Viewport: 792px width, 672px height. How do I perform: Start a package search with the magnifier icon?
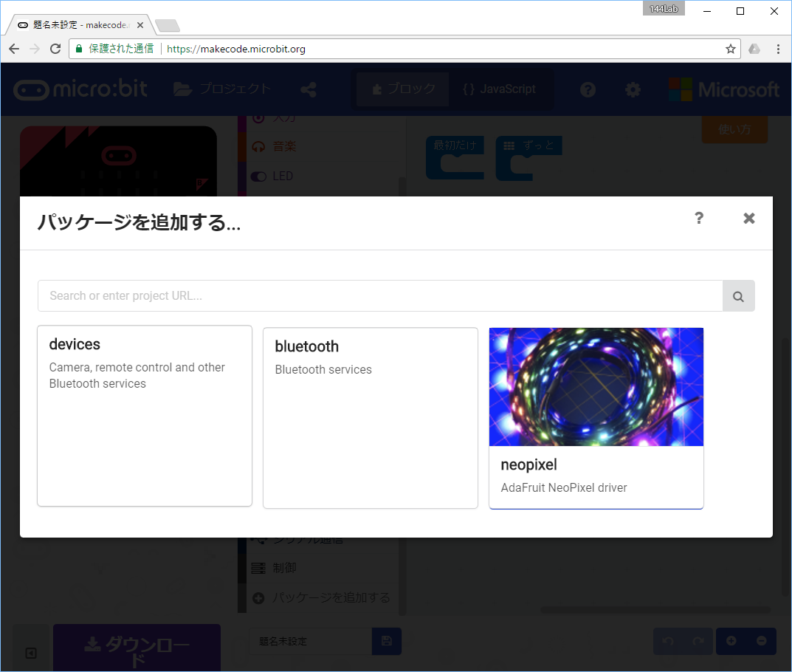[x=738, y=295]
